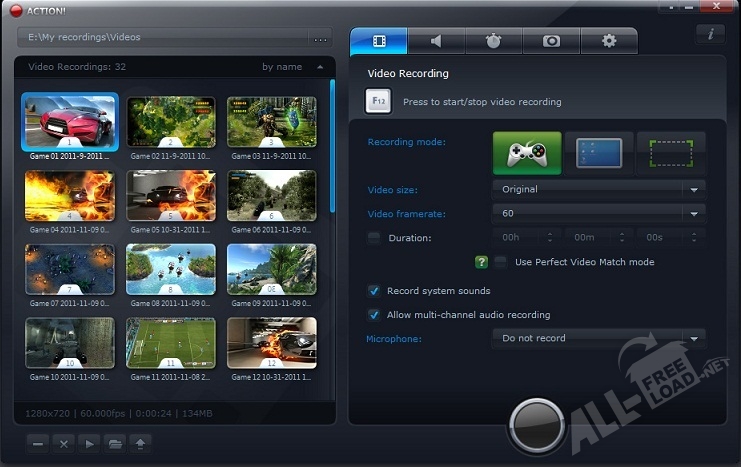Open the recordings folder icon in the bottom toolbar
741x467 pixels.
116,442
